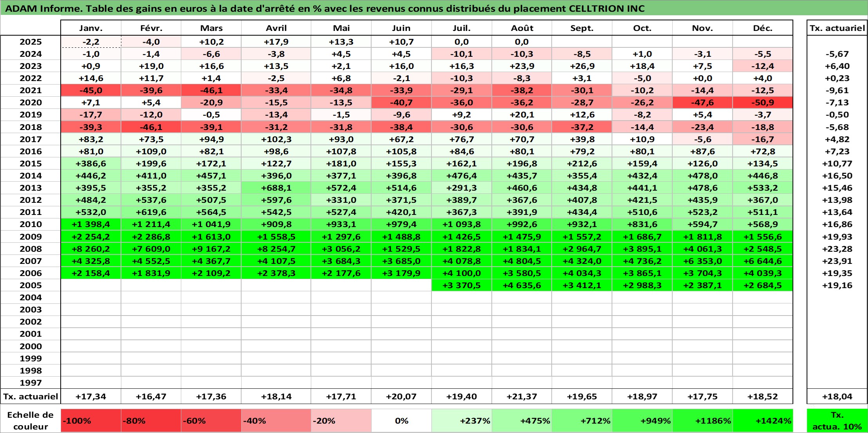Select the +17,34 Janv. actuarial rate
Screen dimensions: 868x433
coord(91,396)
